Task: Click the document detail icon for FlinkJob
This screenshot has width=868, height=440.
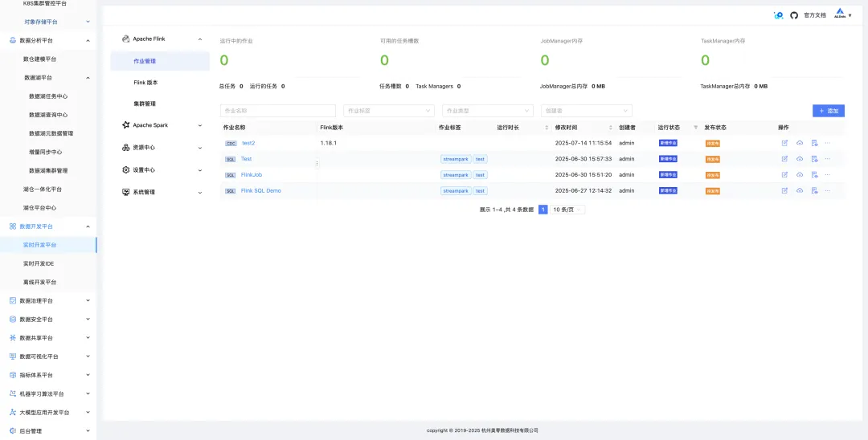Action: [814, 175]
